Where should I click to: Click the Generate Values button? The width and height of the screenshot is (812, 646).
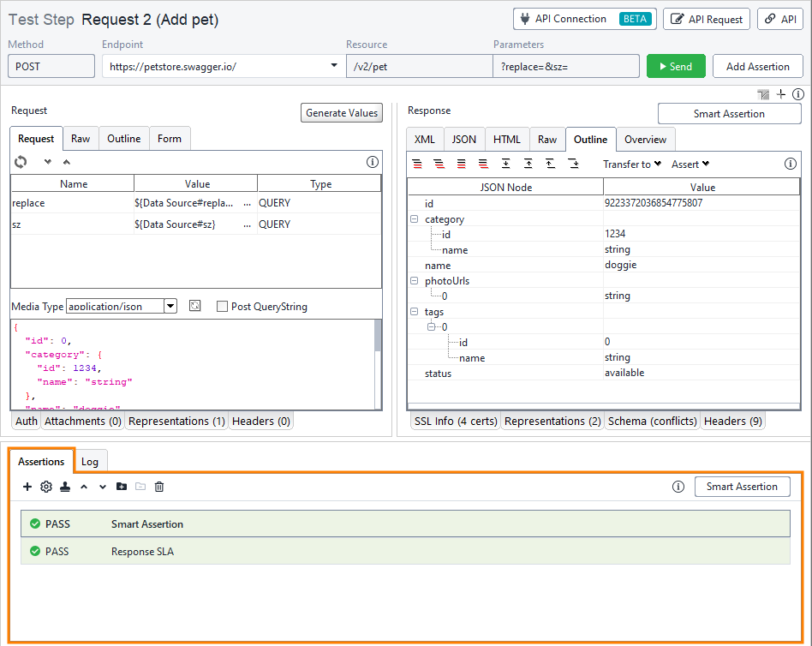tap(341, 112)
